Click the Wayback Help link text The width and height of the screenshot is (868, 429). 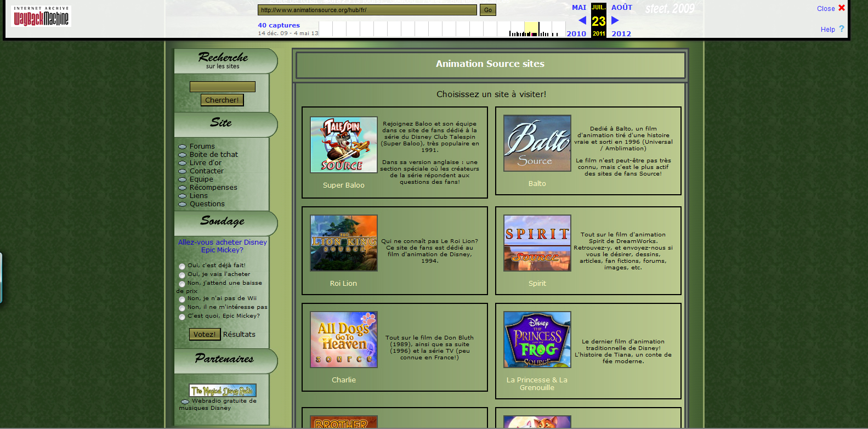click(828, 30)
